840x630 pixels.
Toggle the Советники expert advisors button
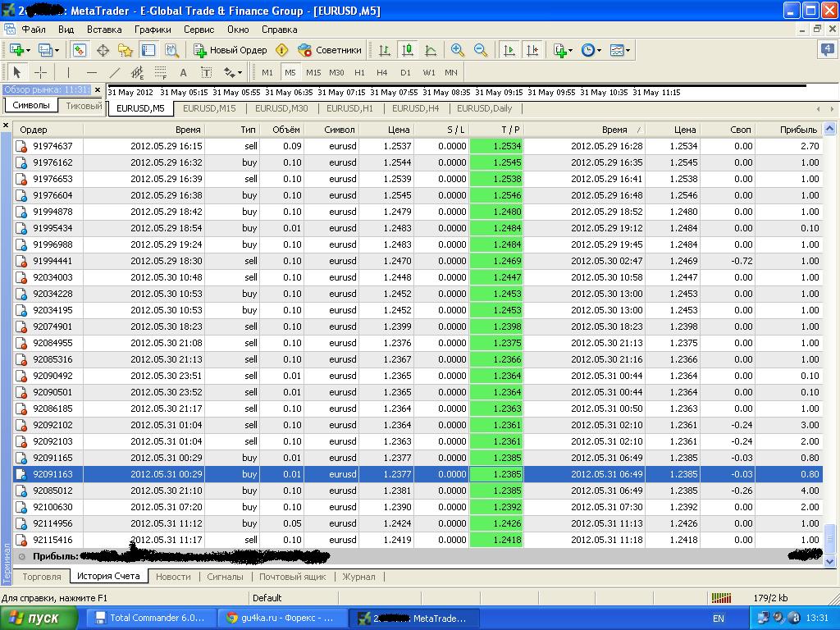coord(330,50)
